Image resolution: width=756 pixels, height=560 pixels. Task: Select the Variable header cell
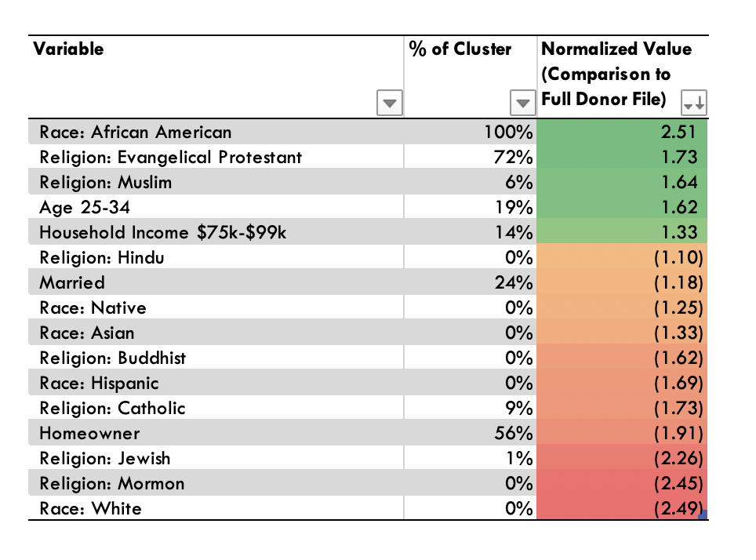pos(216,77)
